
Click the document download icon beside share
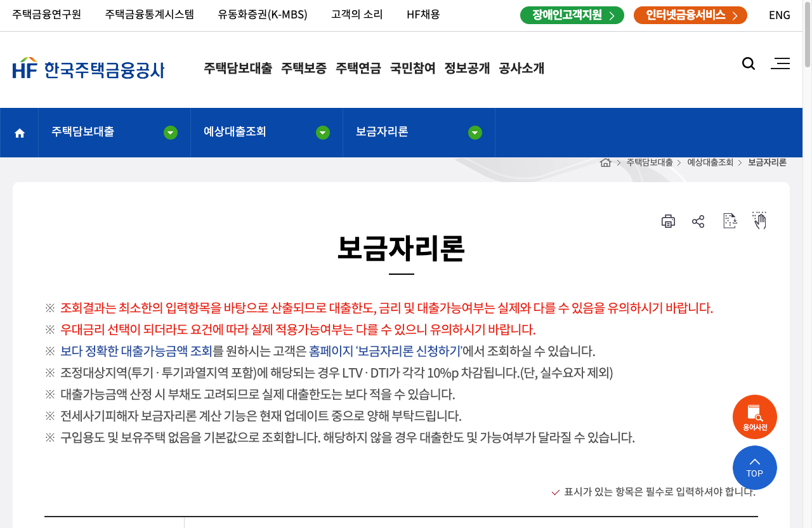click(730, 220)
